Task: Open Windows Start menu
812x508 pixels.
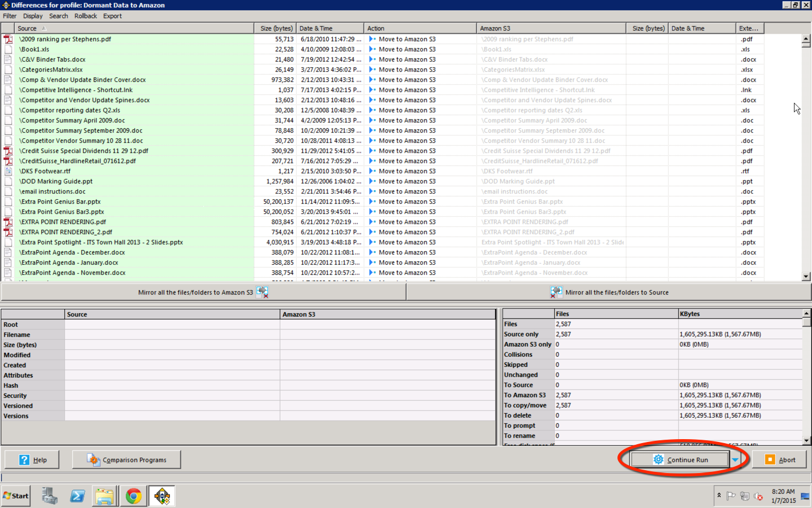Action: [16, 496]
